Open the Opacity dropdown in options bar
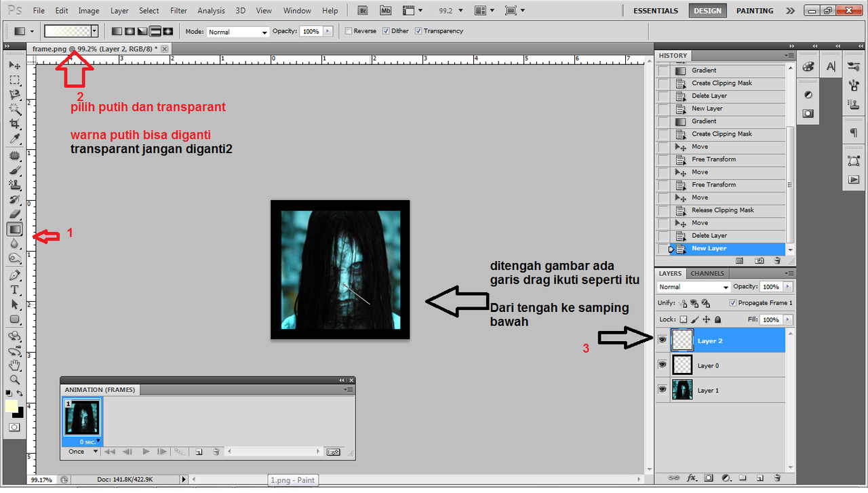Image resolution: width=868 pixels, height=493 pixels. [328, 31]
